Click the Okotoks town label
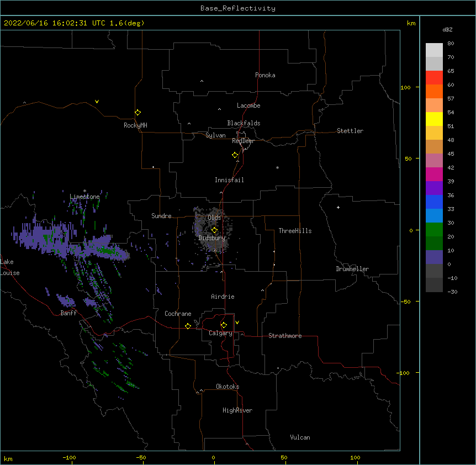Screen dimensions: 476x465 point(228,387)
